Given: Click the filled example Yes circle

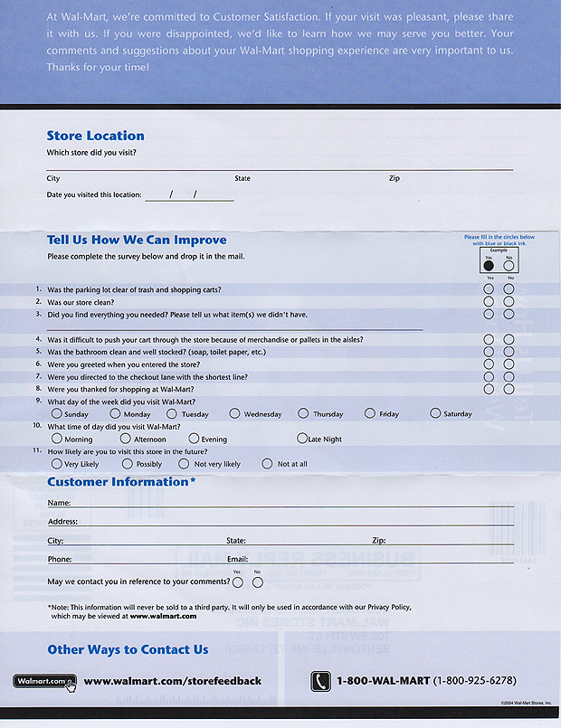Looking at the screenshot, I should coord(489,266).
